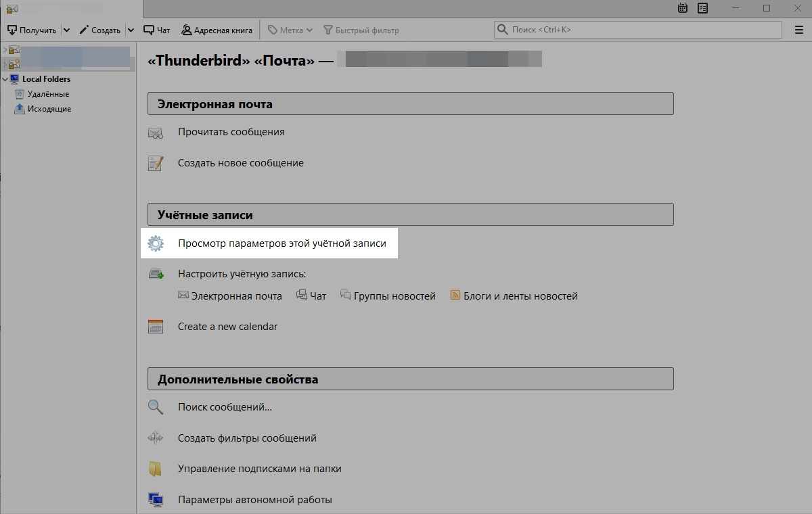Toggle the Быстрый фильтр bar
This screenshot has width=812, height=514.
361,30
